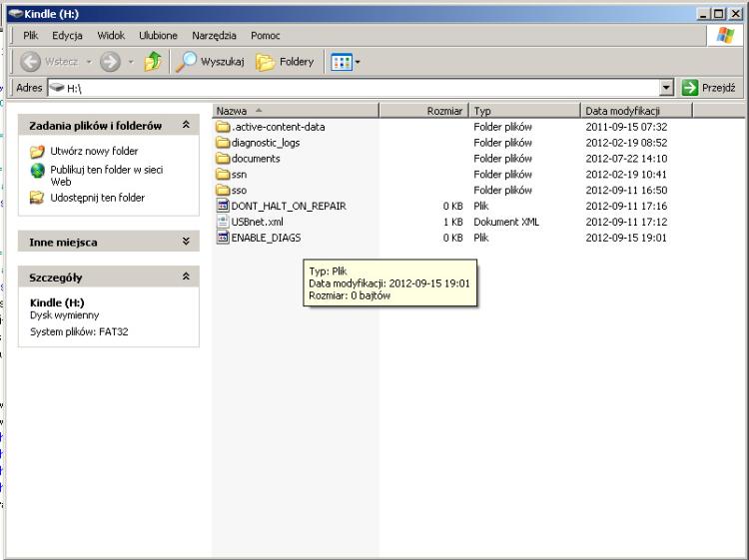
Task: Select the .active-content-data folder icon
Action: click(x=223, y=127)
